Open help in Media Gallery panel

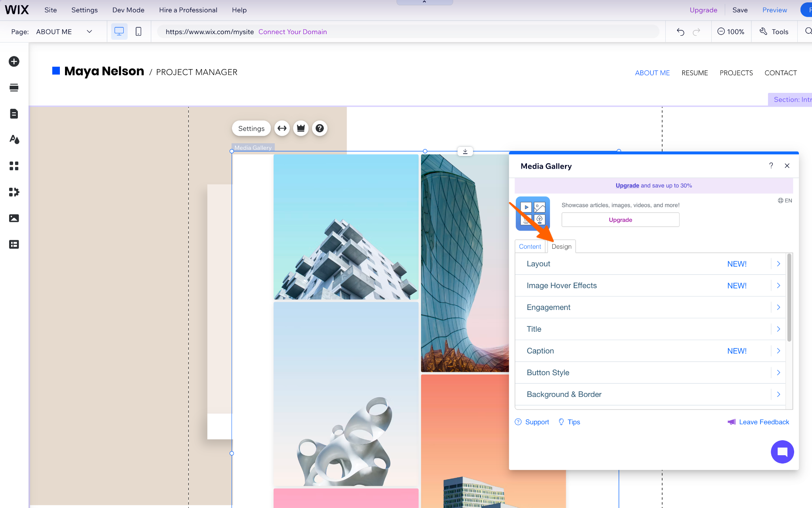(771, 165)
